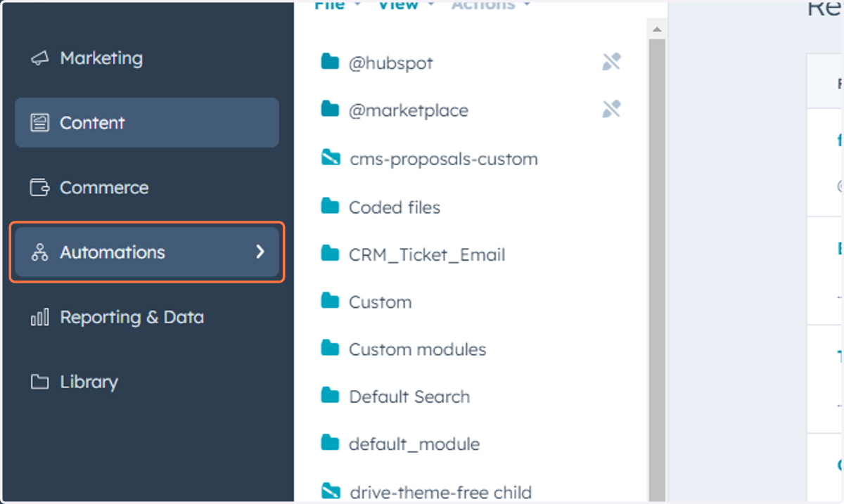844x504 pixels.
Task: Click the @hubspot folder icon
Action: [330, 62]
